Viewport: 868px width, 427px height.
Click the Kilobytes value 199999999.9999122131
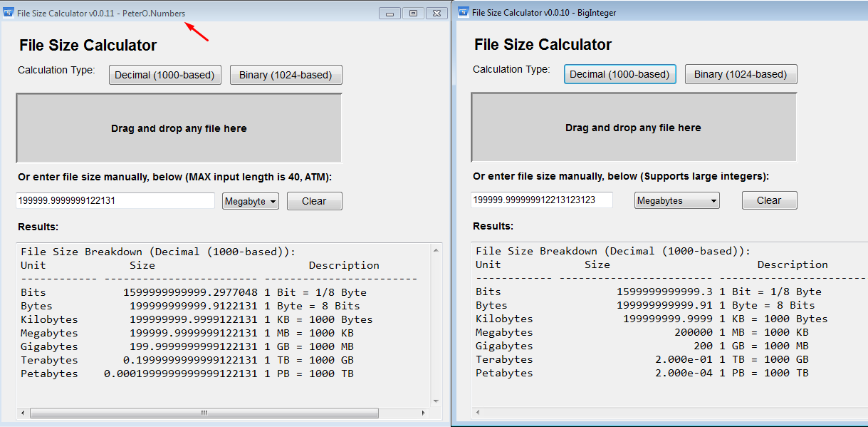[x=194, y=319]
